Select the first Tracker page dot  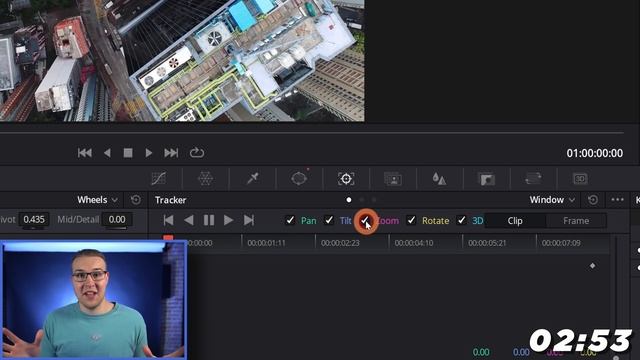349,200
